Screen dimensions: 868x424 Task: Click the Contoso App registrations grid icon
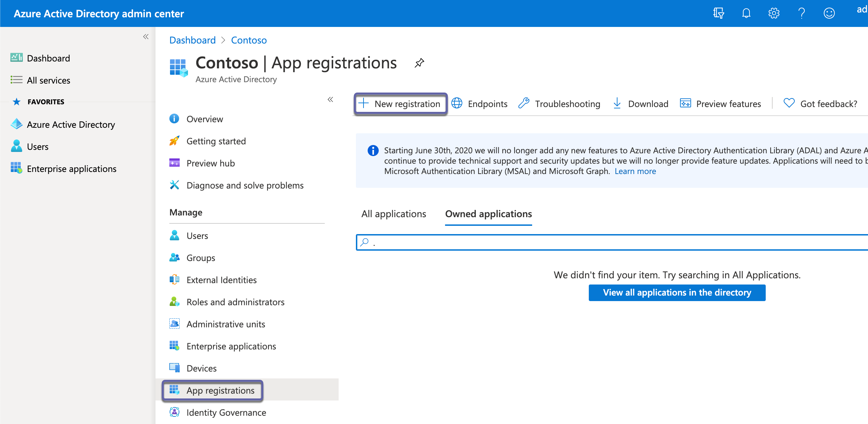pyautogui.click(x=179, y=68)
